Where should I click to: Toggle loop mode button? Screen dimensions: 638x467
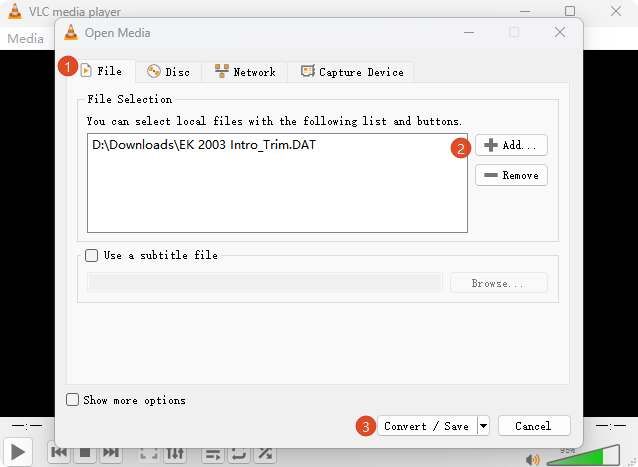tap(239, 453)
